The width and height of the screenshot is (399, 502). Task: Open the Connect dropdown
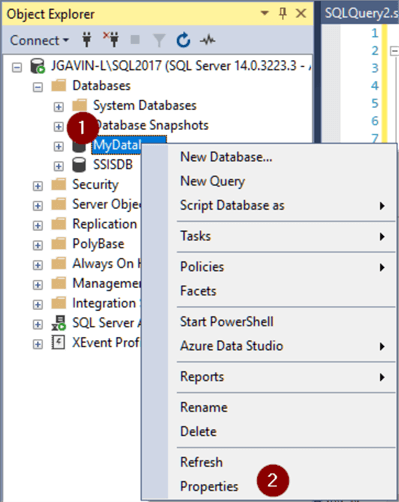click(39, 40)
